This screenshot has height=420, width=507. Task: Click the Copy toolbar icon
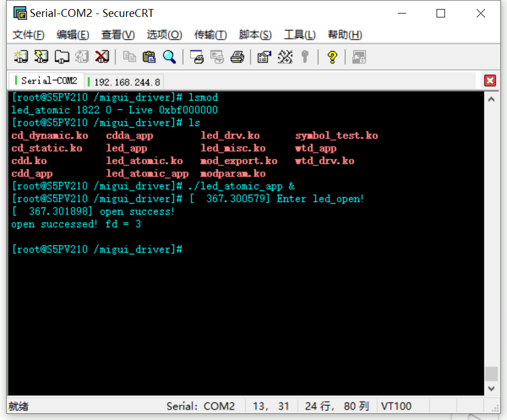coord(130,57)
